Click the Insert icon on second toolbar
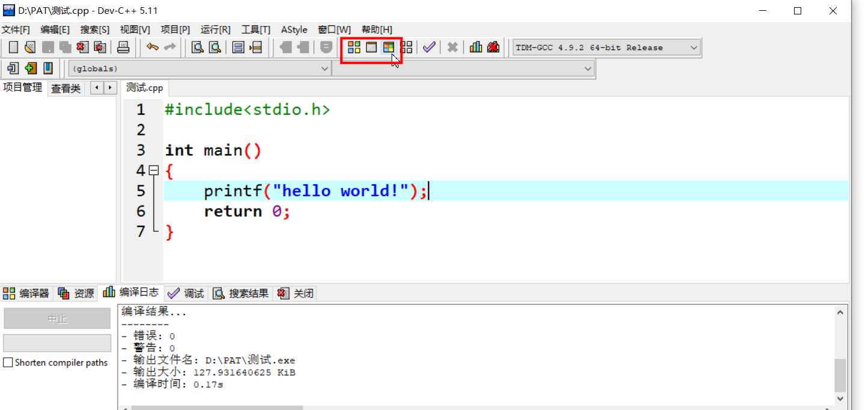This screenshot has height=410, width=868. 13,68
